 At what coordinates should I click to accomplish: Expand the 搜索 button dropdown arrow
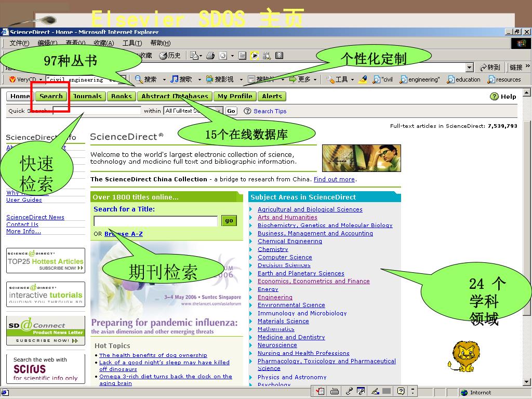point(164,79)
